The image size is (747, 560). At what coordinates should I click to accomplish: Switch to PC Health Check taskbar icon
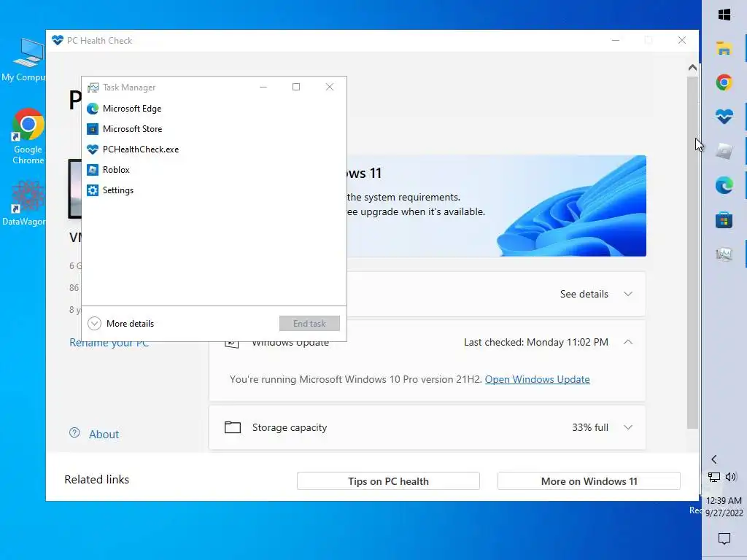(x=724, y=117)
